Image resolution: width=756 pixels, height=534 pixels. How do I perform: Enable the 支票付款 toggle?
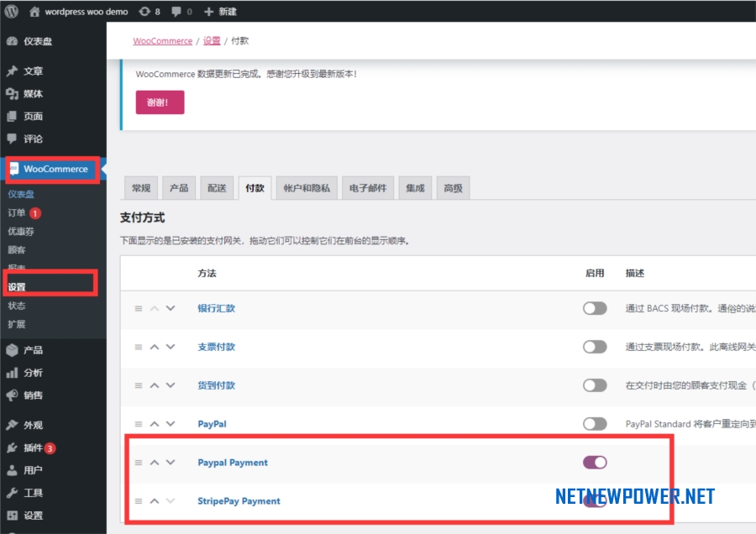[x=595, y=347]
